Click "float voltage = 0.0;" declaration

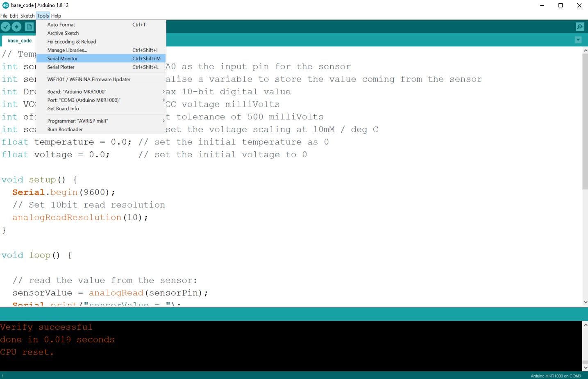point(56,155)
